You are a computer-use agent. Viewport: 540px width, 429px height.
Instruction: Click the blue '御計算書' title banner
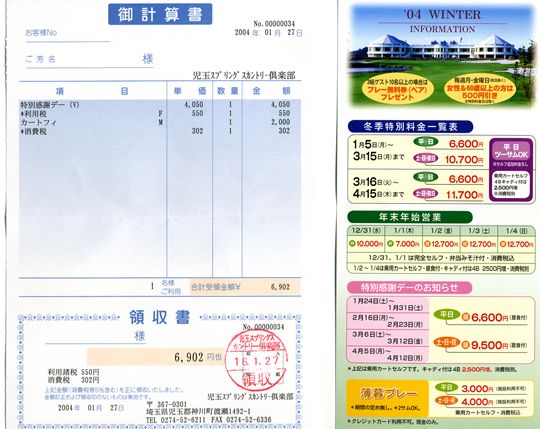coord(160,14)
